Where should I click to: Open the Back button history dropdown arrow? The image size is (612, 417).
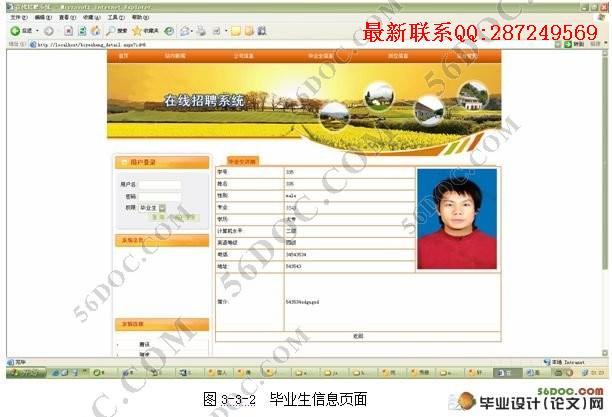[37, 31]
